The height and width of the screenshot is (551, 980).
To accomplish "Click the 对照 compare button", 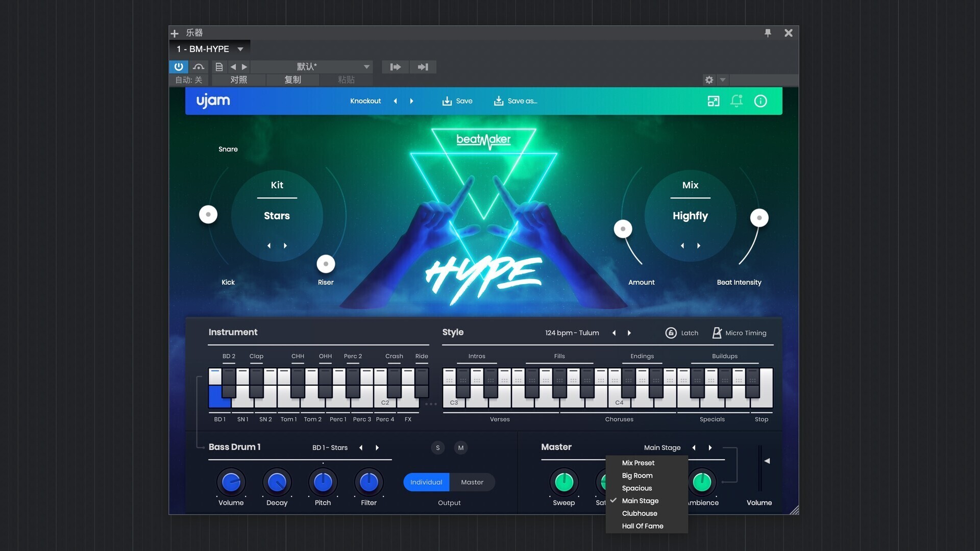I will coord(238,80).
